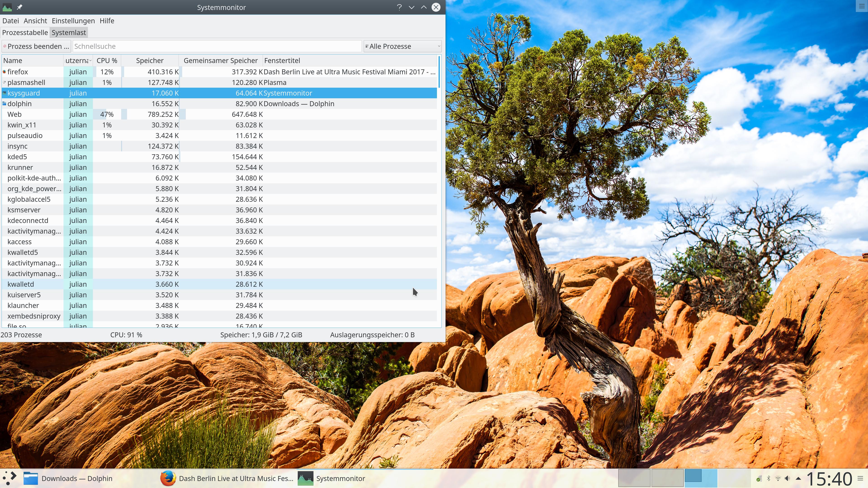Open the Einstellungen menu

(x=73, y=21)
